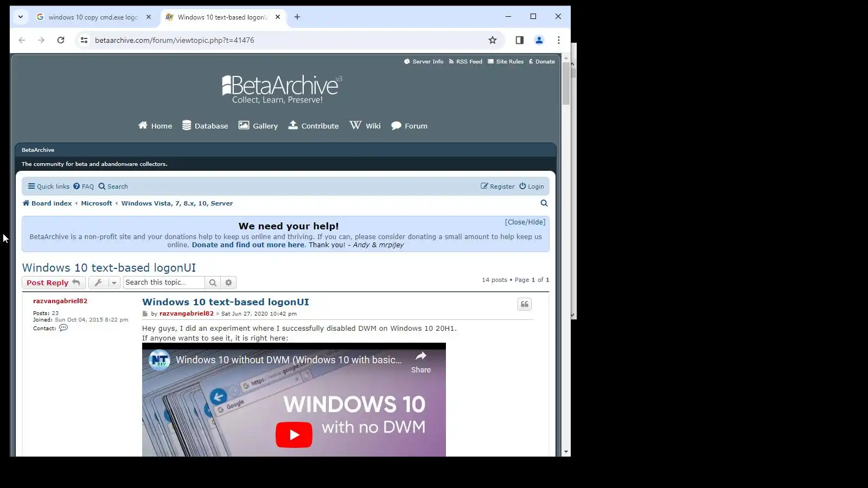Open the forum Login page

[x=532, y=187]
